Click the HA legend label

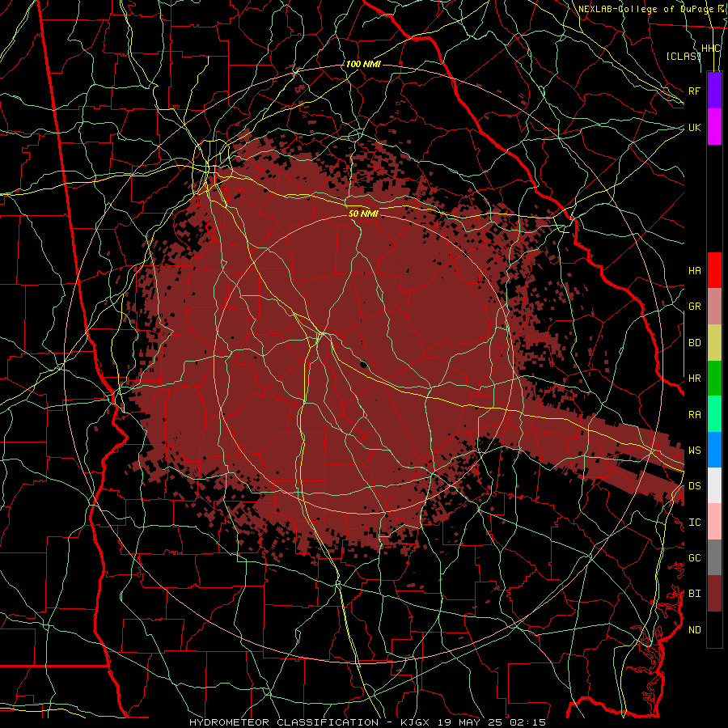click(694, 271)
